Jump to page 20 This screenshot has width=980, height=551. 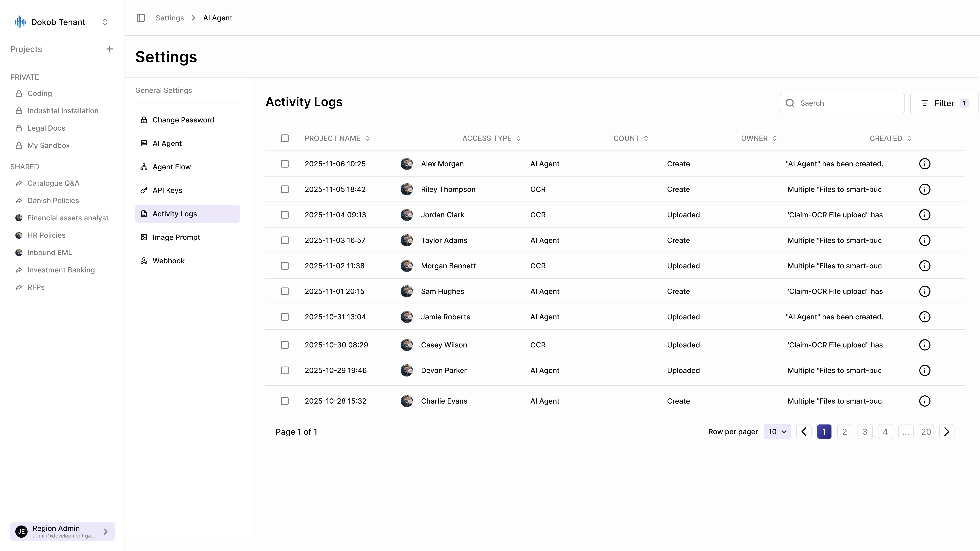[x=926, y=432]
